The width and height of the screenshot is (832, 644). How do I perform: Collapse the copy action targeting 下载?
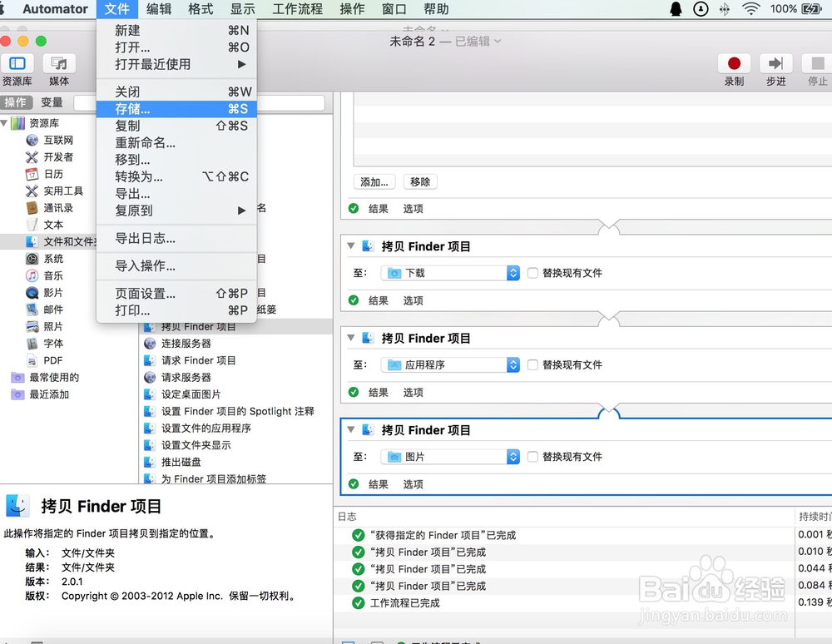pyautogui.click(x=351, y=246)
